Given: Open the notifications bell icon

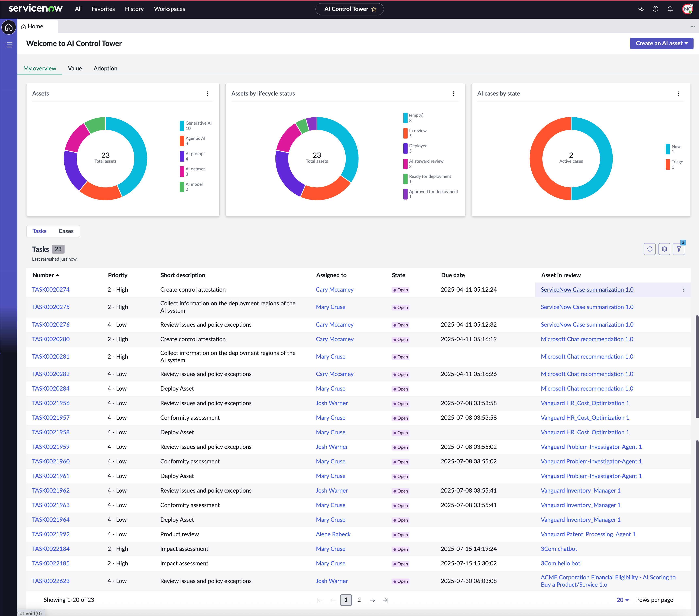Looking at the screenshot, I should coord(670,9).
